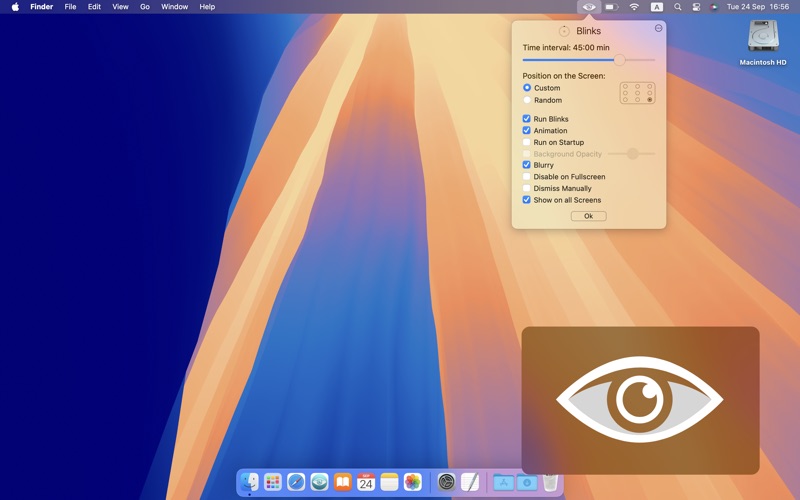Open the Window menu
This screenshot has width=800, height=500.
[174, 7]
